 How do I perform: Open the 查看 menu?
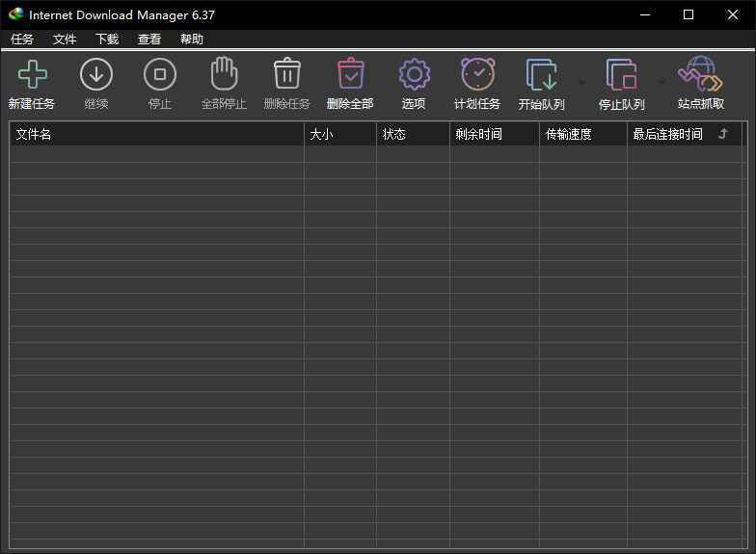pyautogui.click(x=149, y=39)
